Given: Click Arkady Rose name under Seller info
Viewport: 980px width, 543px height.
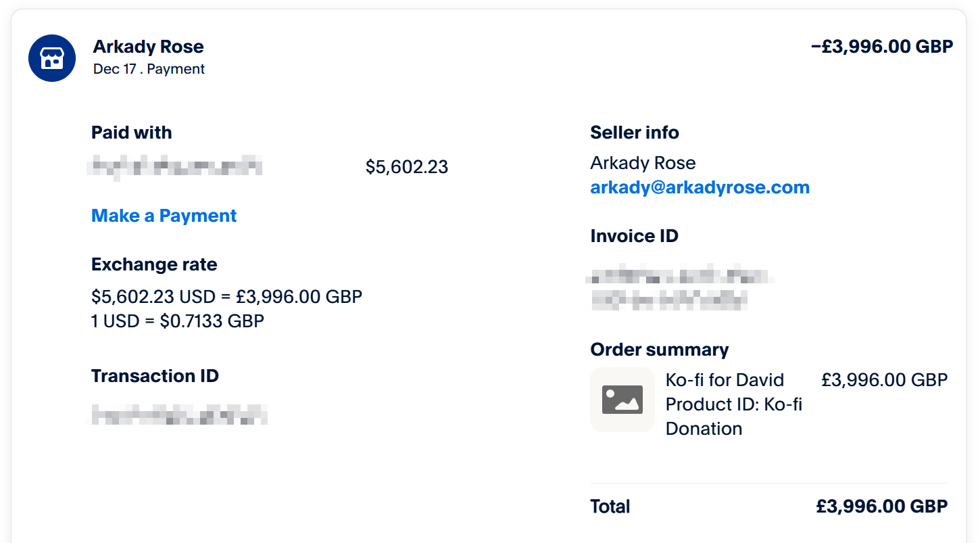Looking at the screenshot, I should 642,163.
